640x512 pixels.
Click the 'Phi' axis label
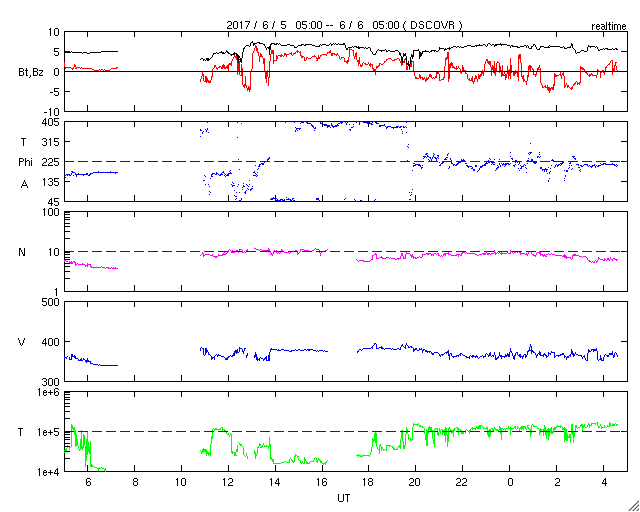(26, 162)
